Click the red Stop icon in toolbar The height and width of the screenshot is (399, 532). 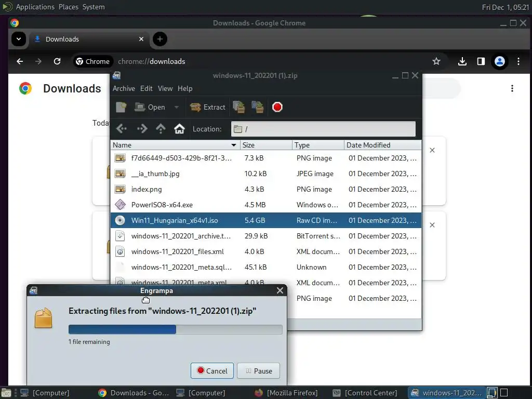click(x=277, y=107)
